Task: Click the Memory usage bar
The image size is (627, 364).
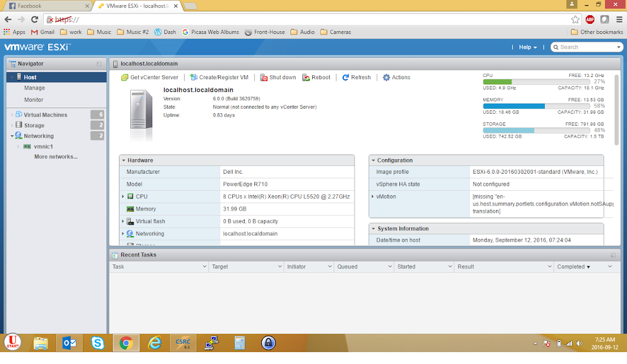Action: 536,106
